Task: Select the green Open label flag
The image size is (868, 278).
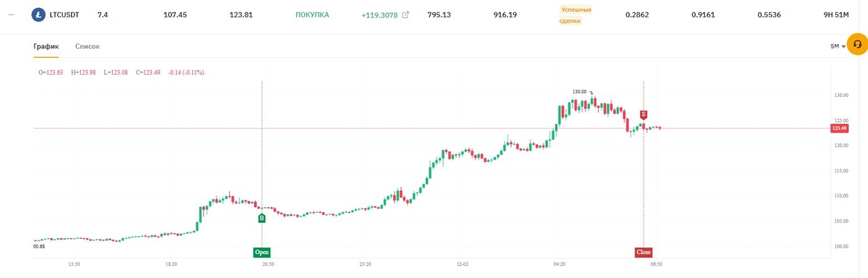Action: [x=262, y=253]
